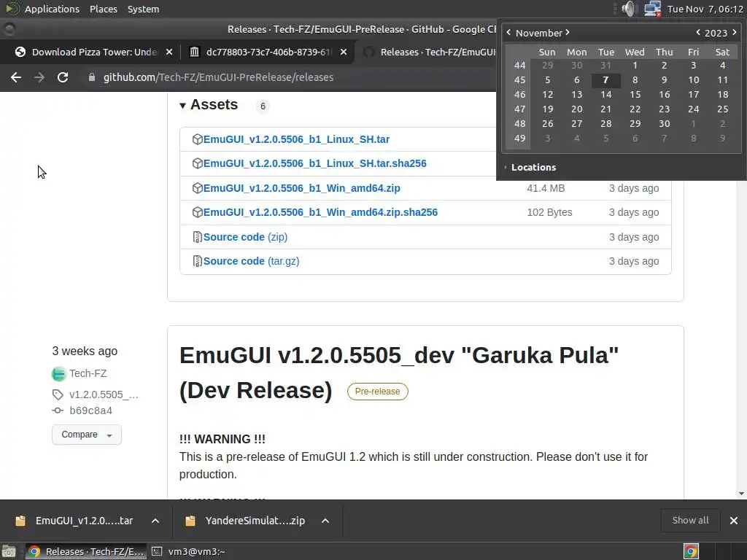This screenshot has height=560, width=747.
Task: Click the padlock icon in the address bar
Action: (x=91, y=77)
